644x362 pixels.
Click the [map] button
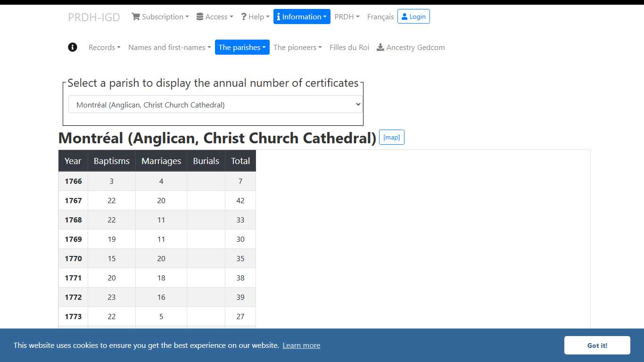(x=391, y=137)
